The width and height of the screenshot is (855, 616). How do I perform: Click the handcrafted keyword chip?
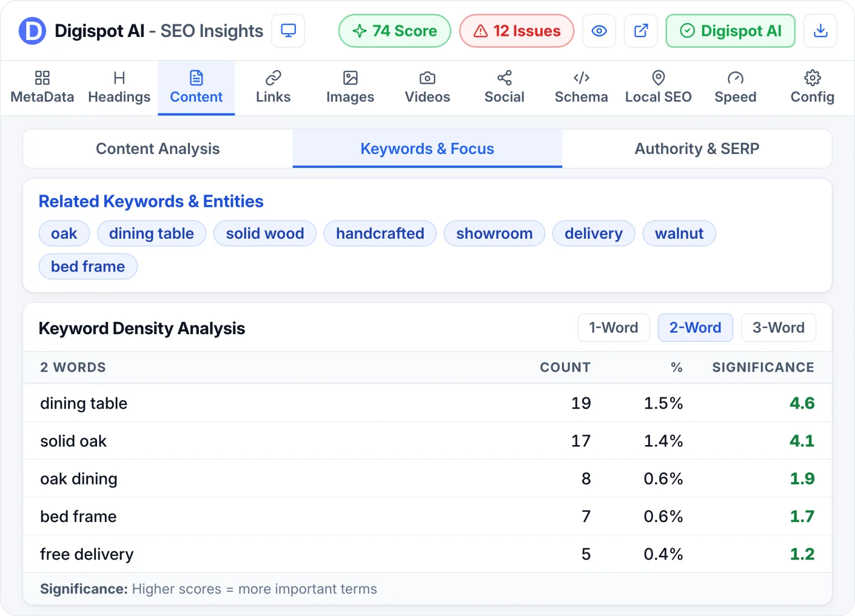tap(380, 234)
